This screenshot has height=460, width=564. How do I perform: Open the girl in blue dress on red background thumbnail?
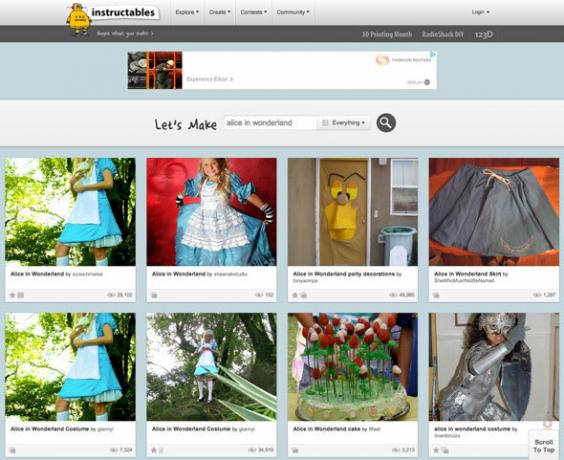pyautogui.click(x=212, y=212)
